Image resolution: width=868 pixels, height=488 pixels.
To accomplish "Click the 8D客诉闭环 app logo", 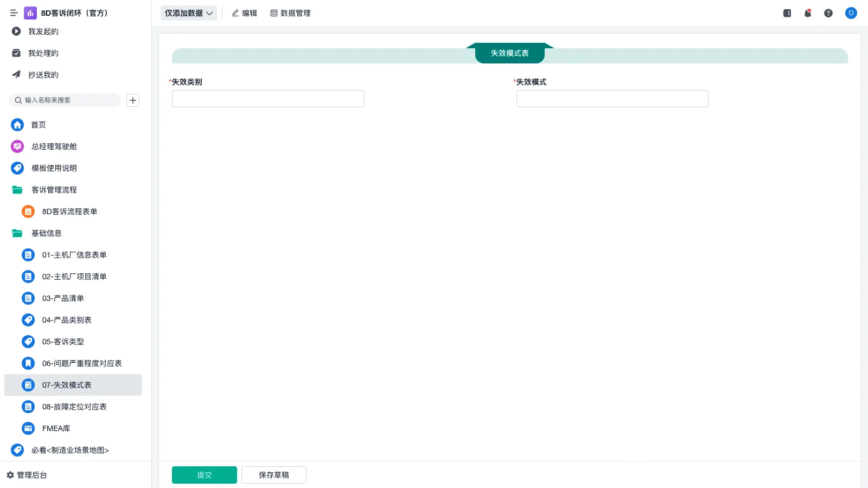I will (30, 13).
